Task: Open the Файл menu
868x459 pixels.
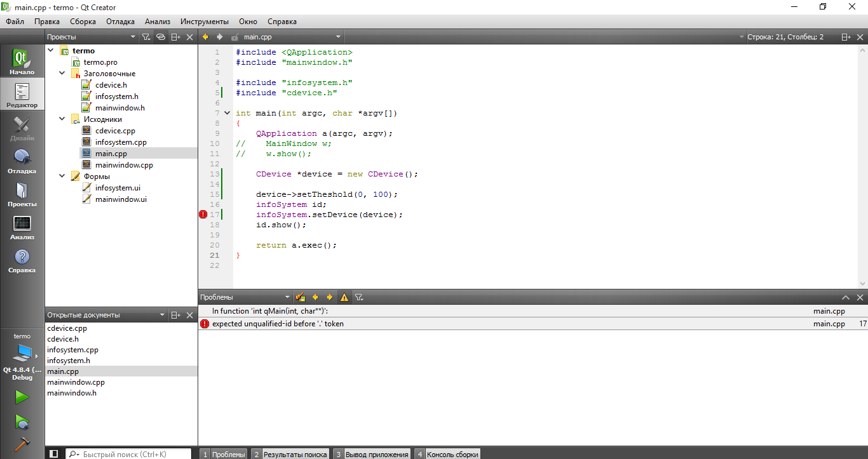Action: [15, 22]
